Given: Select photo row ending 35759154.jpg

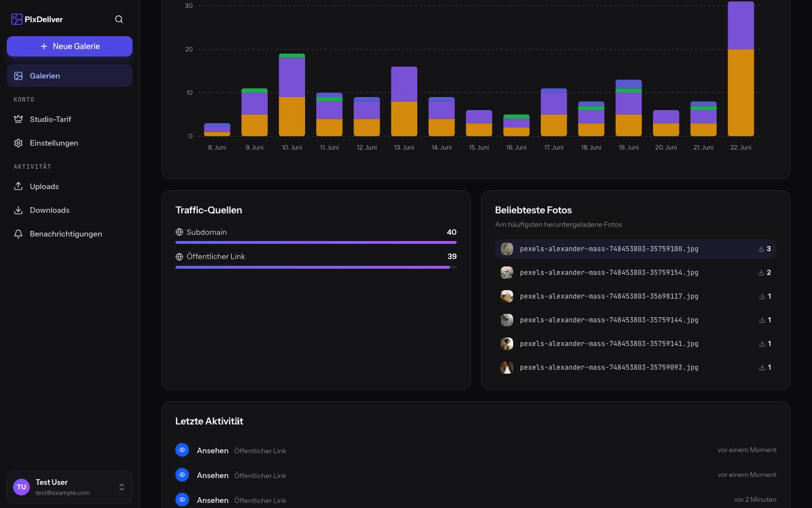Looking at the screenshot, I should pos(636,273).
